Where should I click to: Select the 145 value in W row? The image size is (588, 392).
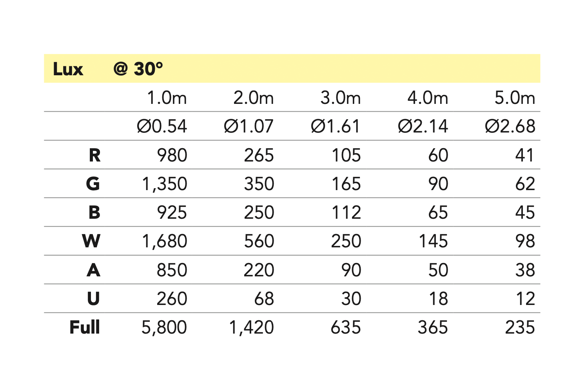click(x=433, y=241)
